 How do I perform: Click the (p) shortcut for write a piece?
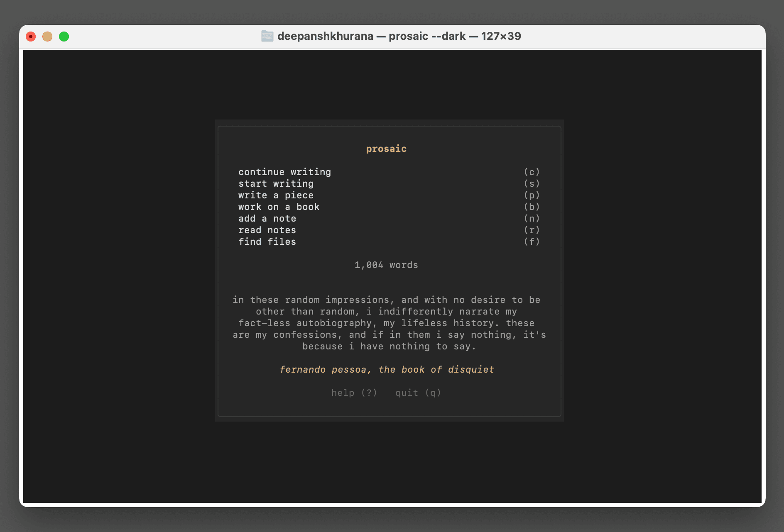pyautogui.click(x=532, y=195)
